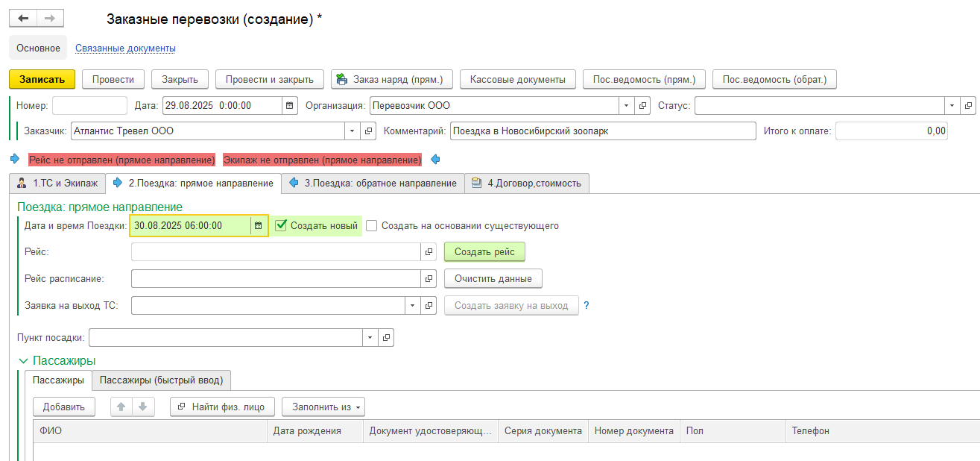Screen dimensions: 980x461
Task: Open the Заполнить из dropdown menu
Action: (323, 407)
